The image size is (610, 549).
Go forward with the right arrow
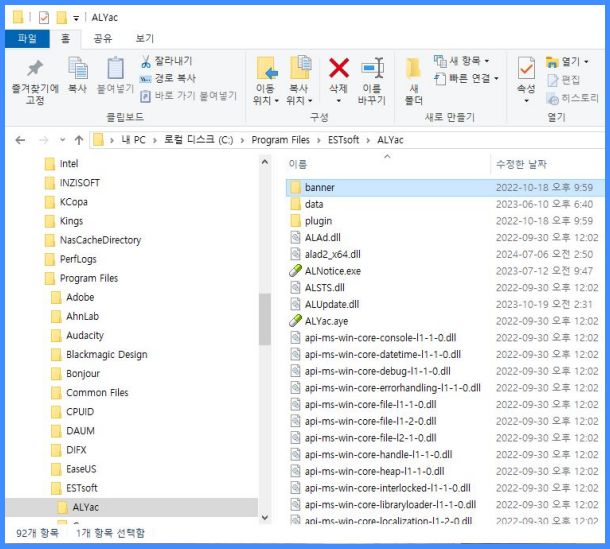pos(44,140)
